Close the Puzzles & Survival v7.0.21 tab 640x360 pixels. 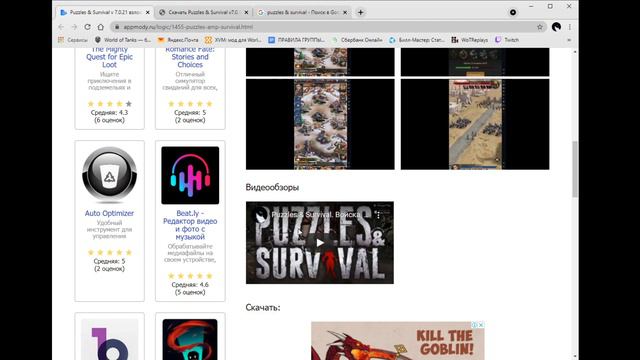pyautogui.click(x=148, y=13)
